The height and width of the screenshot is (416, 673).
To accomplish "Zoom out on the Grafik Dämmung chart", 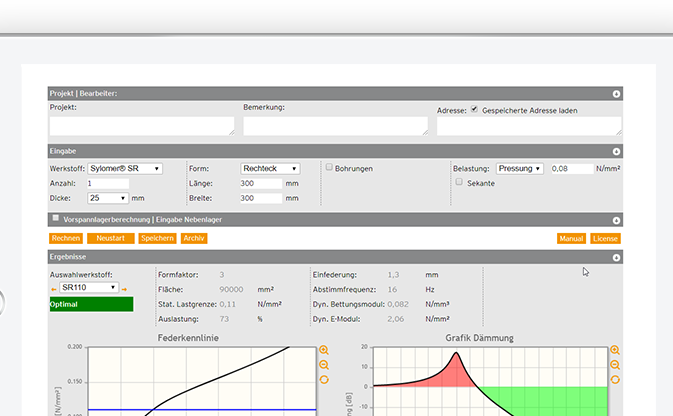I will (x=615, y=365).
